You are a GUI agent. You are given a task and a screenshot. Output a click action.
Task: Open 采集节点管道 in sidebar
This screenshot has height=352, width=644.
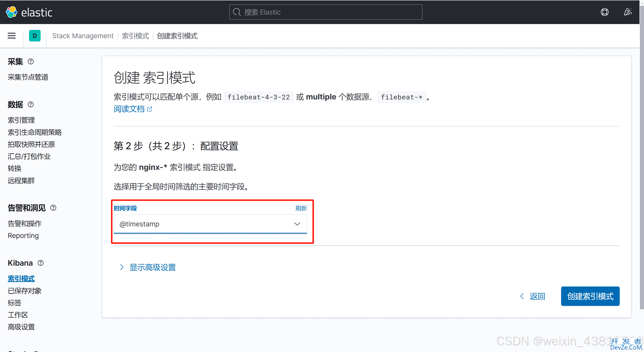coord(28,77)
